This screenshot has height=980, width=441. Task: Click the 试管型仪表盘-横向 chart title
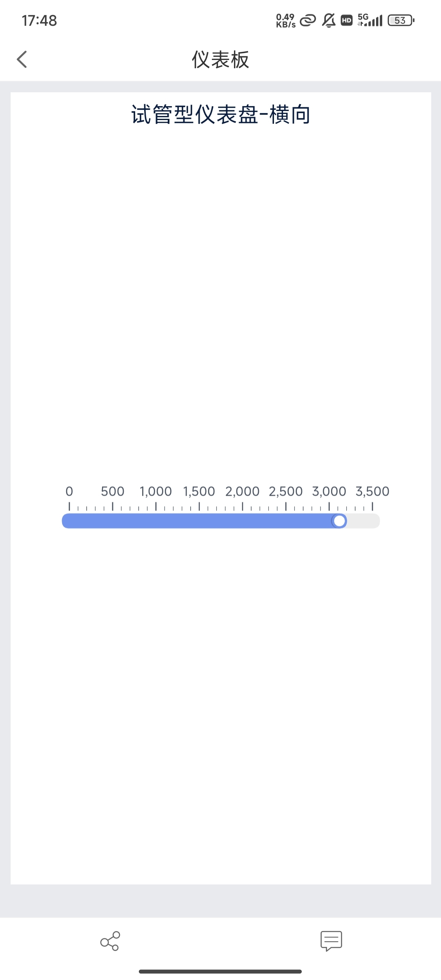(220, 114)
